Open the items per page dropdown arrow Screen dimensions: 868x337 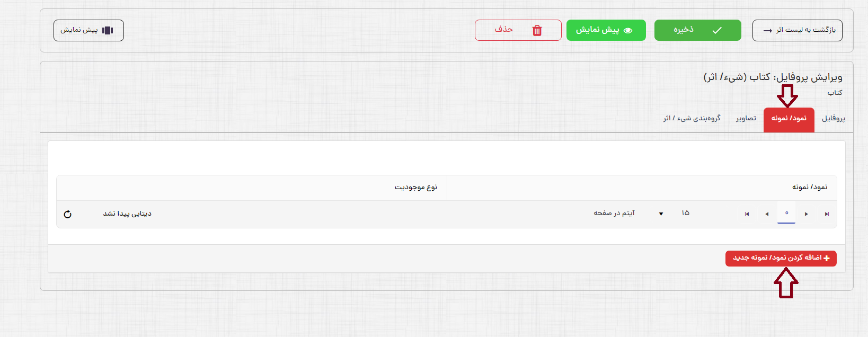661,214
